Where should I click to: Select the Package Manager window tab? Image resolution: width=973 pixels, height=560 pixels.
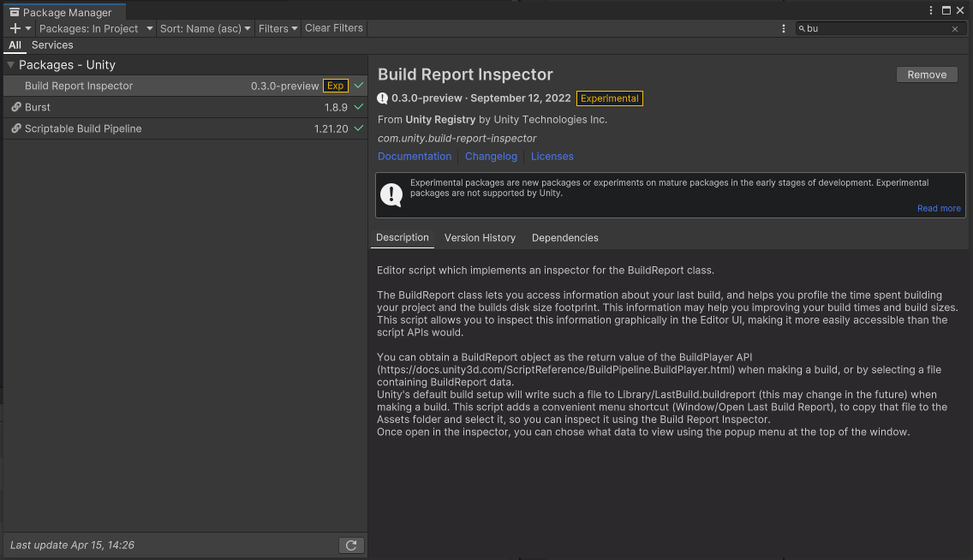pos(64,12)
